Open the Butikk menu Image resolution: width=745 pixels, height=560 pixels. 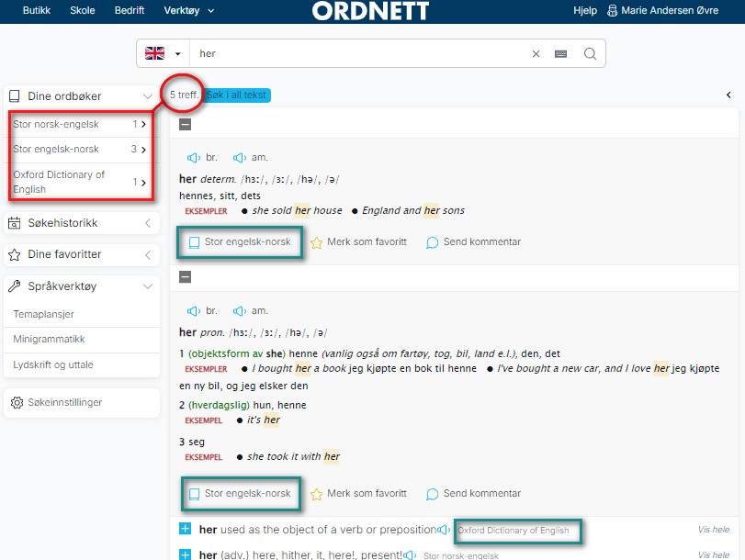pos(37,10)
